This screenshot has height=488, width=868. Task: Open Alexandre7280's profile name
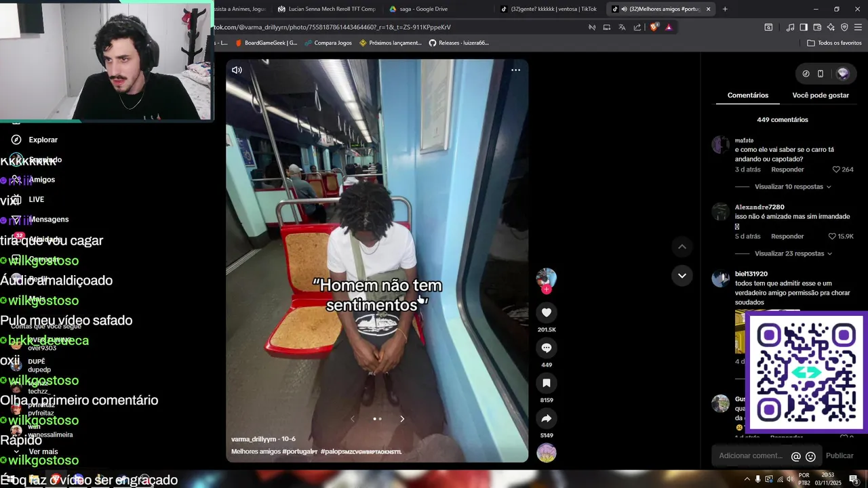759,207
